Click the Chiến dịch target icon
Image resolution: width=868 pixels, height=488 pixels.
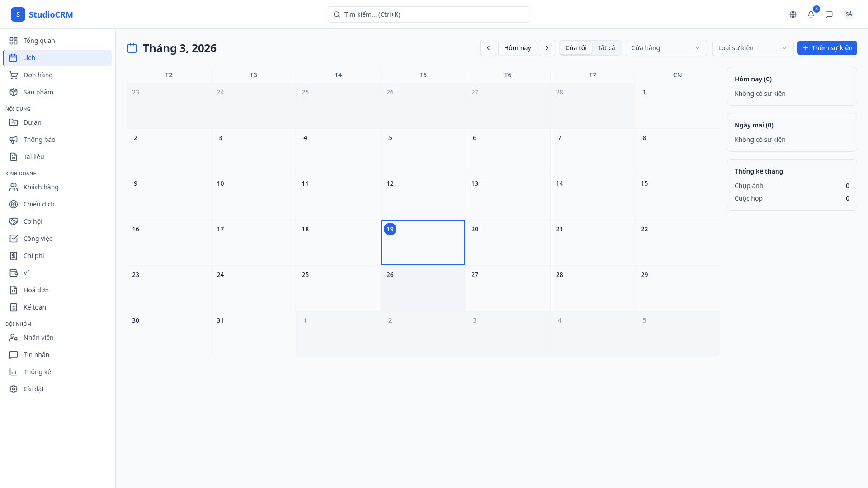[14, 204]
